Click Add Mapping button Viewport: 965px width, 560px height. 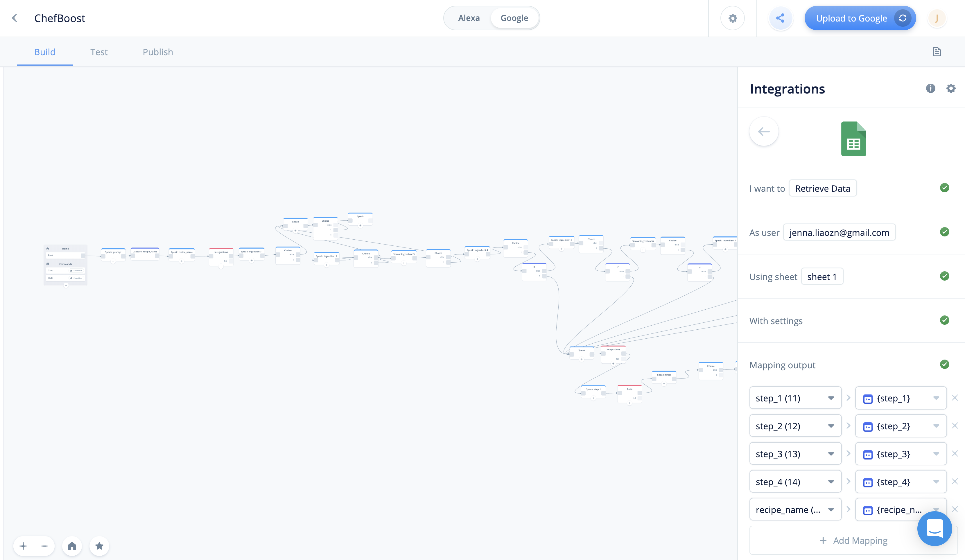pyautogui.click(x=853, y=541)
